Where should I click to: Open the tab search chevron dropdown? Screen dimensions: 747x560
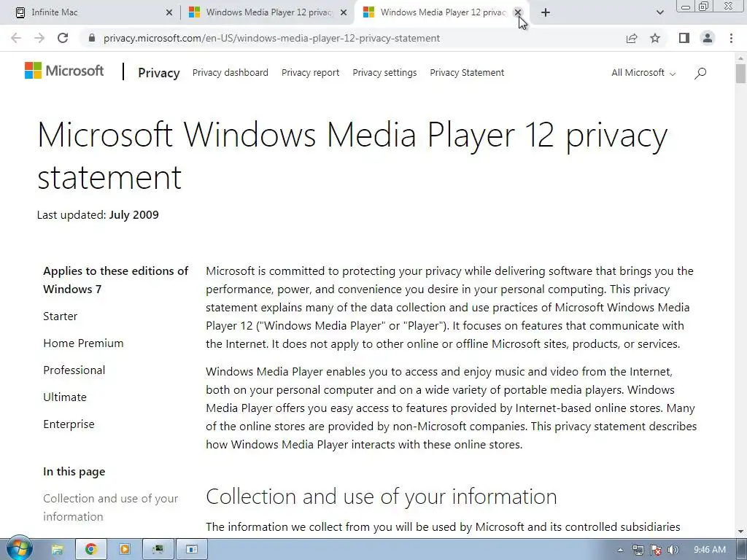point(659,12)
